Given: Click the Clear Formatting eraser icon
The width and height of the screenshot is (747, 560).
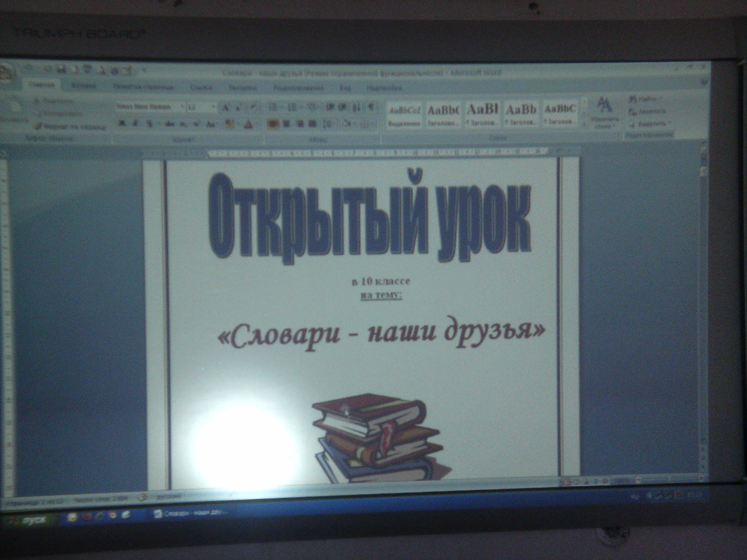Looking at the screenshot, I should pos(255,108).
